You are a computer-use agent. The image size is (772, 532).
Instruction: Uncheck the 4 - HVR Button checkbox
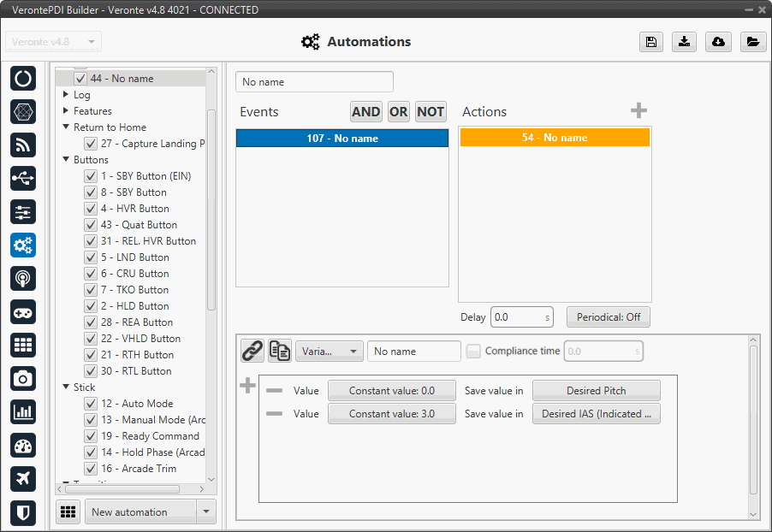90,209
